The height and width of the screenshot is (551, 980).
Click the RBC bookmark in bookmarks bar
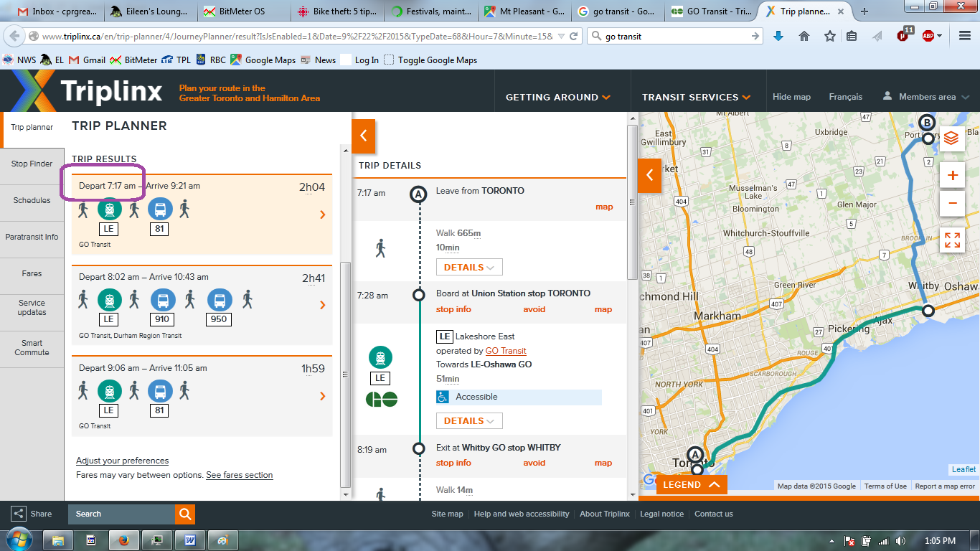210,60
